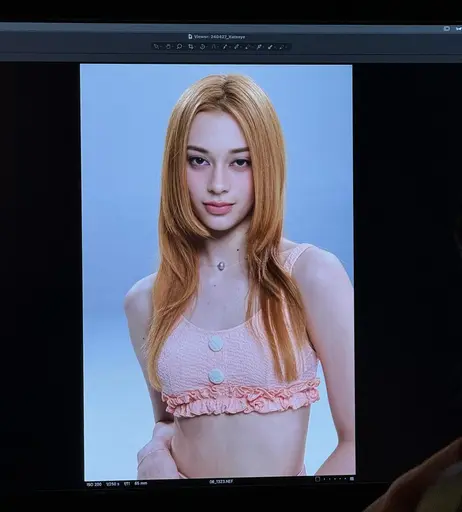462x512 pixels.
Task: Select the White Balance picker tool
Action: tap(259, 47)
